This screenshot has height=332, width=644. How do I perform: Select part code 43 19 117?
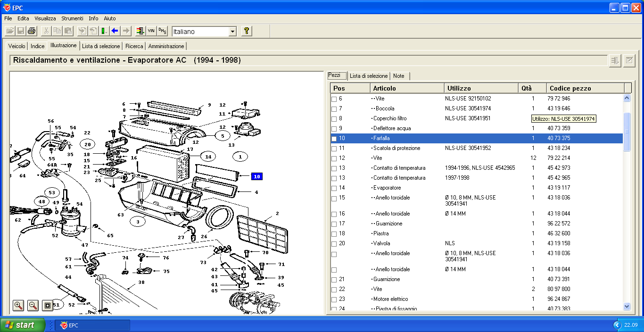tap(559, 188)
